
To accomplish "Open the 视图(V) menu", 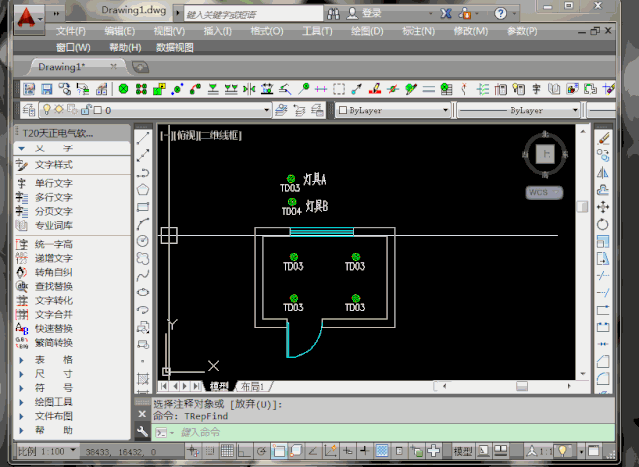I will [x=169, y=31].
